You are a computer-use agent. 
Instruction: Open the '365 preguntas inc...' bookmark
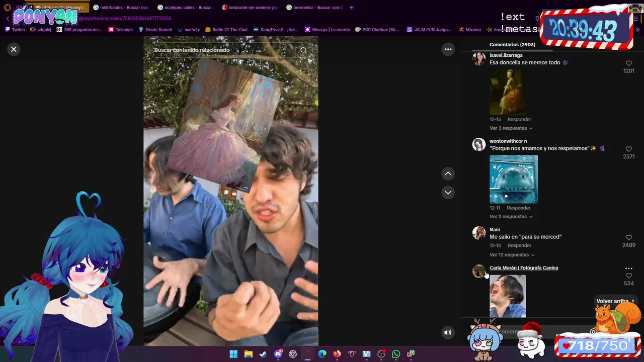(79, 30)
